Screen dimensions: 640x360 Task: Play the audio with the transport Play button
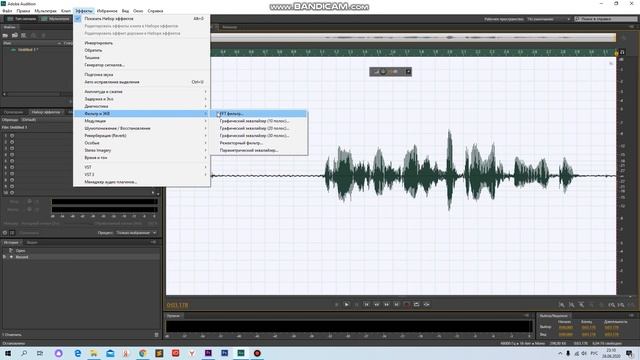tap(347, 304)
